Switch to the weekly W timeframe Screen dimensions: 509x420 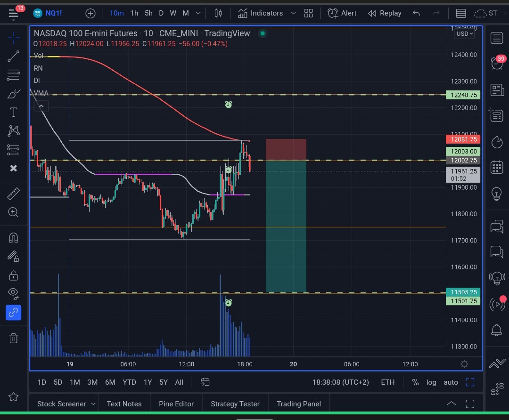pyautogui.click(x=173, y=13)
